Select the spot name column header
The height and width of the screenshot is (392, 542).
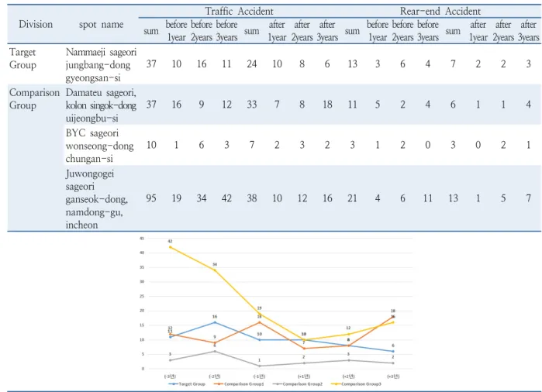click(101, 25)
